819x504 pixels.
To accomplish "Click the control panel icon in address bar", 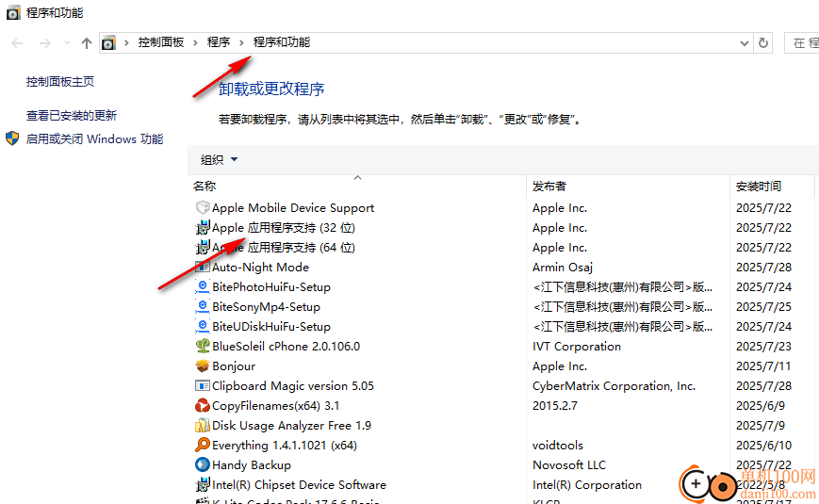I will click(x=108, y=42).
